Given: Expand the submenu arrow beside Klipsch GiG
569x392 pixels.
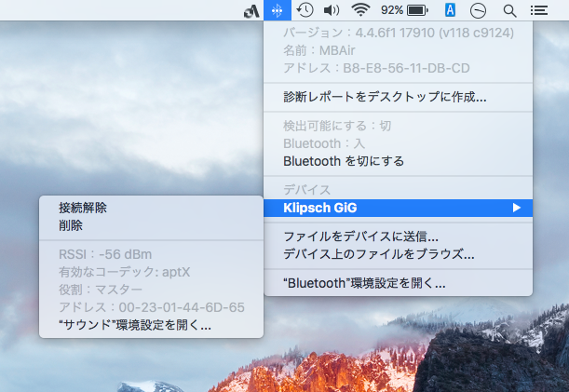Looking at the screenshot, I should point(517,208).
